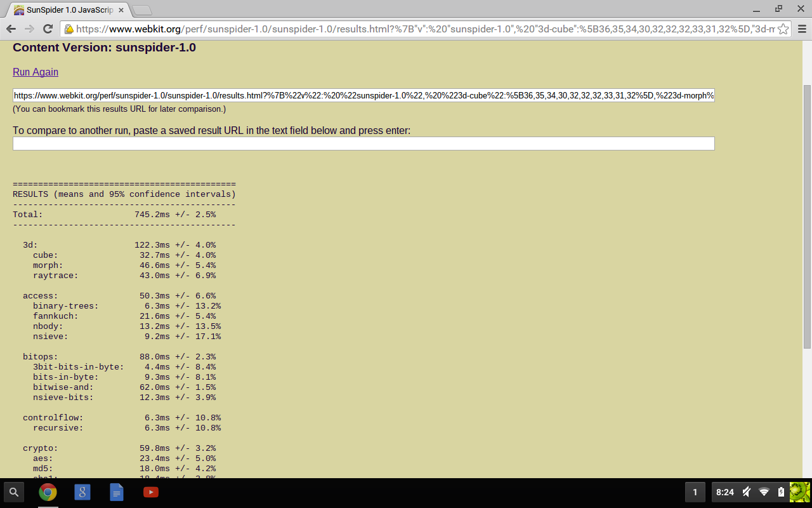Open the launcher search icon on shelf

click(14, 492)
